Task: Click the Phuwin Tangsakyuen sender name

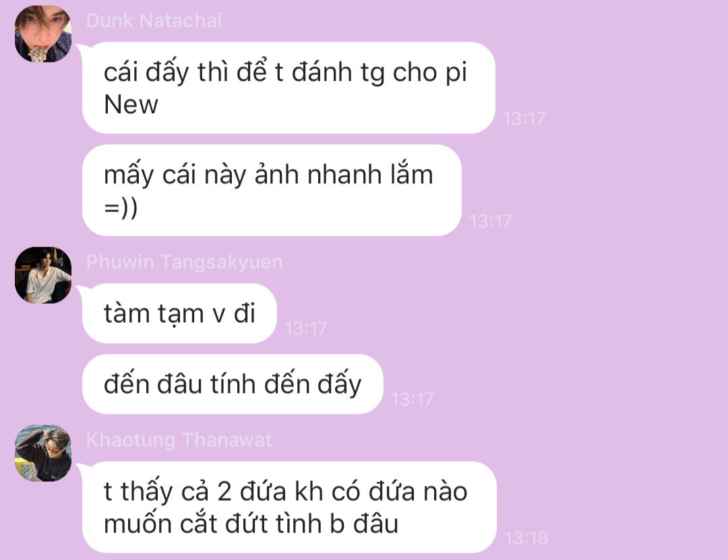Action: pyautogui.click(x=184, y=262)
